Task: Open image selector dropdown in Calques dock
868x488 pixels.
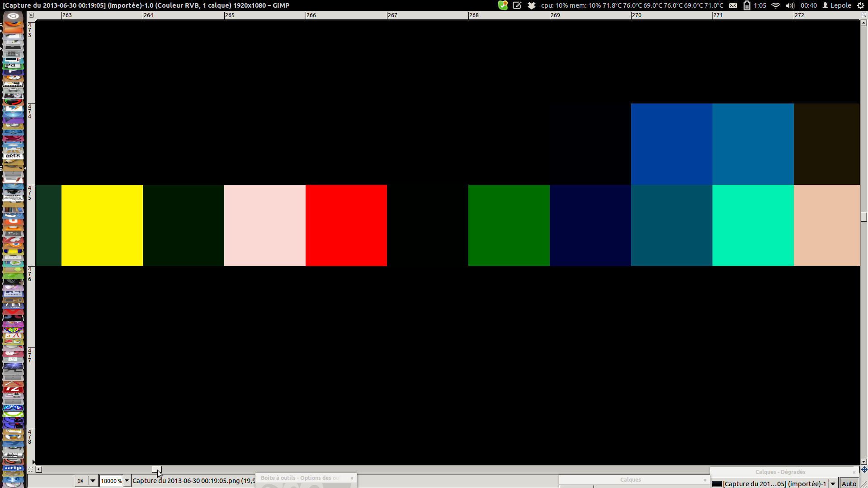Action: pos(833,483)
